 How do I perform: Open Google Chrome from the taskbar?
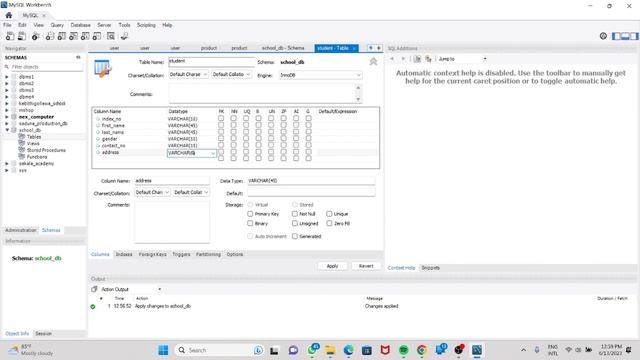[x=422, y=350]
